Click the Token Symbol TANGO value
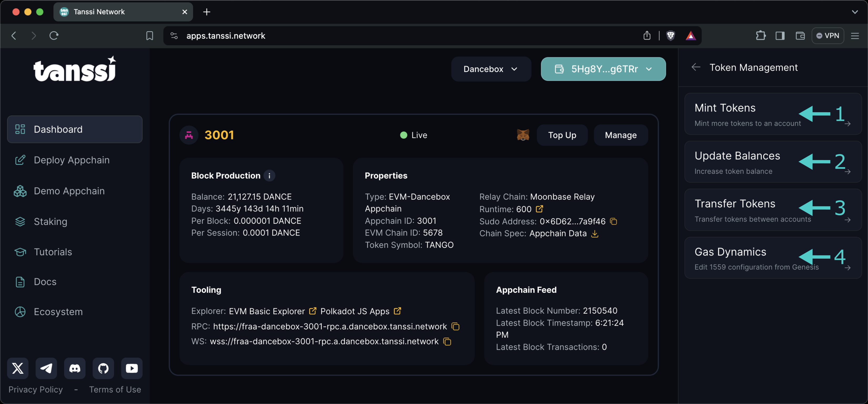This screenshot has width=868, height=404. click(x=439, y=245)
